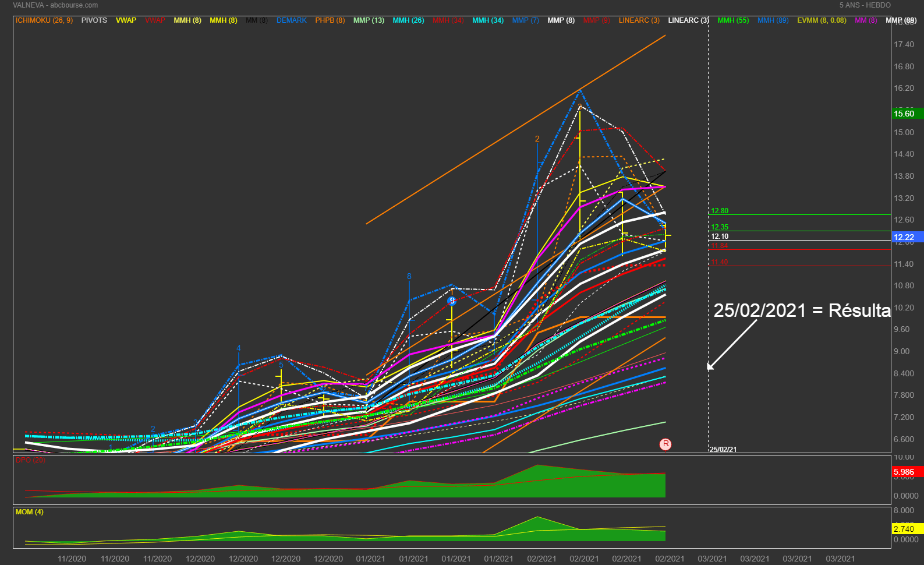Screen dimensions: 924x565
Task: Click the 16.80 price axis value
Action: [904, 66]
